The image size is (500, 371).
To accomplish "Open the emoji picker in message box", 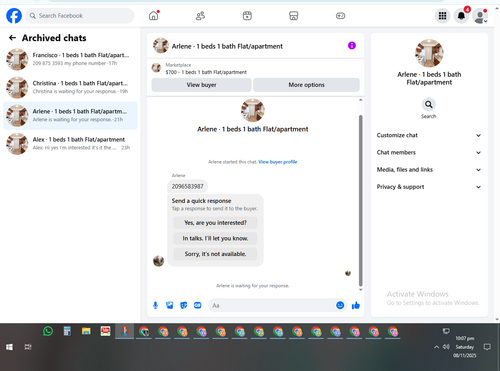I will point(340,305).
